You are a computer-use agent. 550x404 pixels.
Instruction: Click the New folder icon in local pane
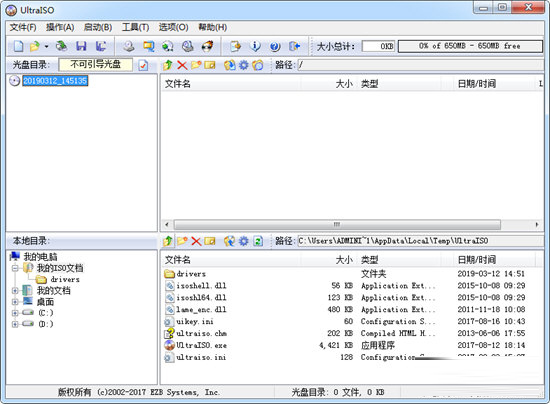pyautogui.click(x=182, y=241)
